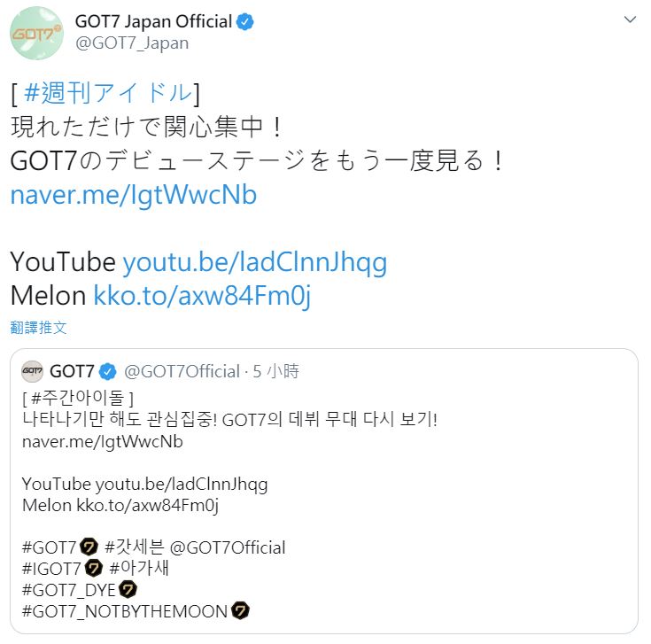Open the #週刊アイドル hashtag

(x=108, y=92)
